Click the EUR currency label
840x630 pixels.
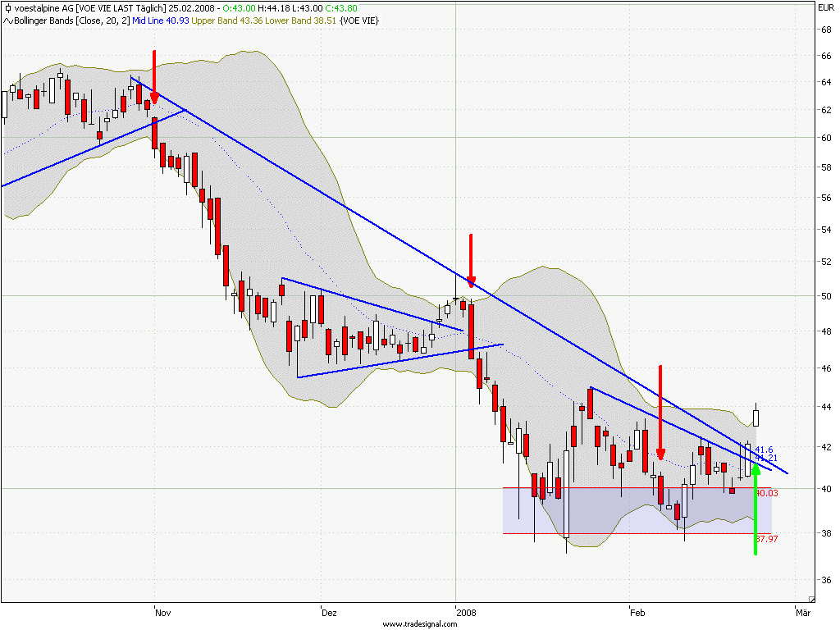tap(825, 7)
